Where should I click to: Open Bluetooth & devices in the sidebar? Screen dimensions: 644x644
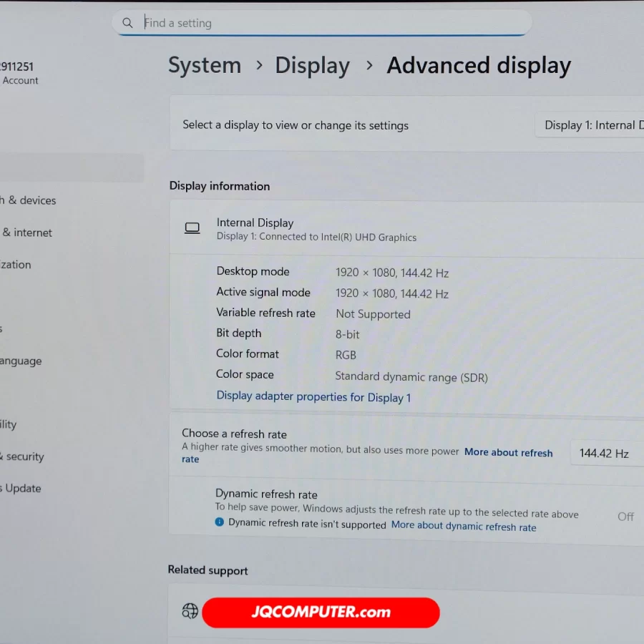pos(29,200)
